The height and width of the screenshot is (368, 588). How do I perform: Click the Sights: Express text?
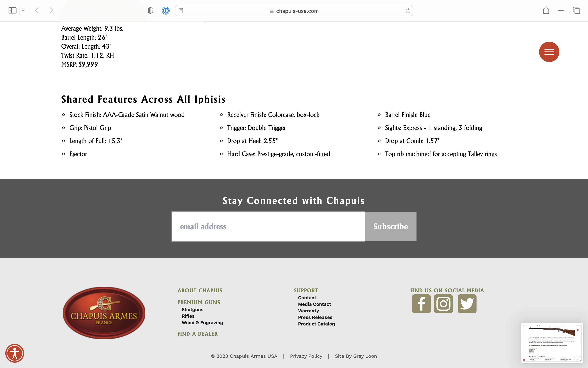[x=433, y=128]
